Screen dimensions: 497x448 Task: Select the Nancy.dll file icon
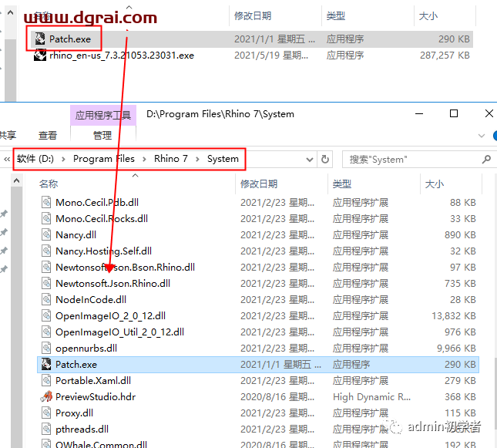[x=46, y=234]
